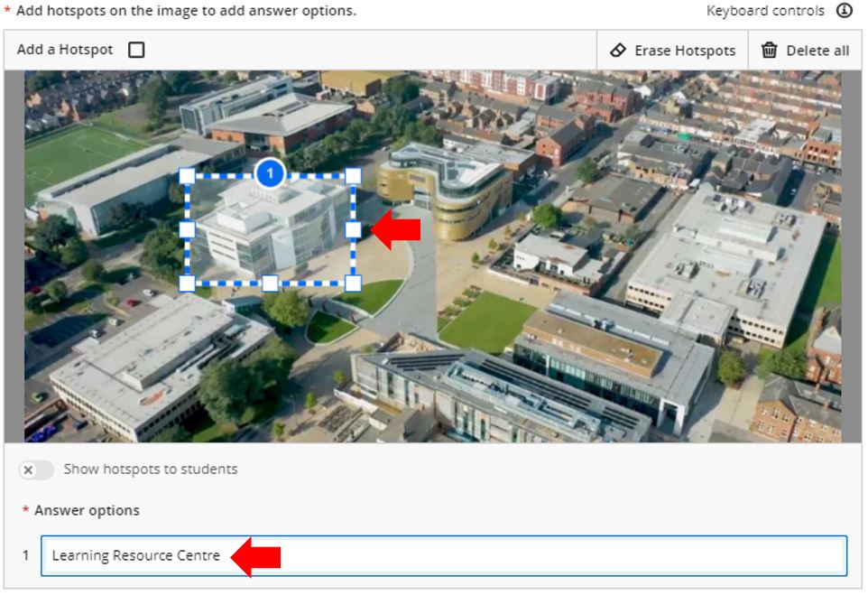Focus the Learning Resource Centre answer field
This screenshot has width=868, height=595.
click(x=444, y=555)
